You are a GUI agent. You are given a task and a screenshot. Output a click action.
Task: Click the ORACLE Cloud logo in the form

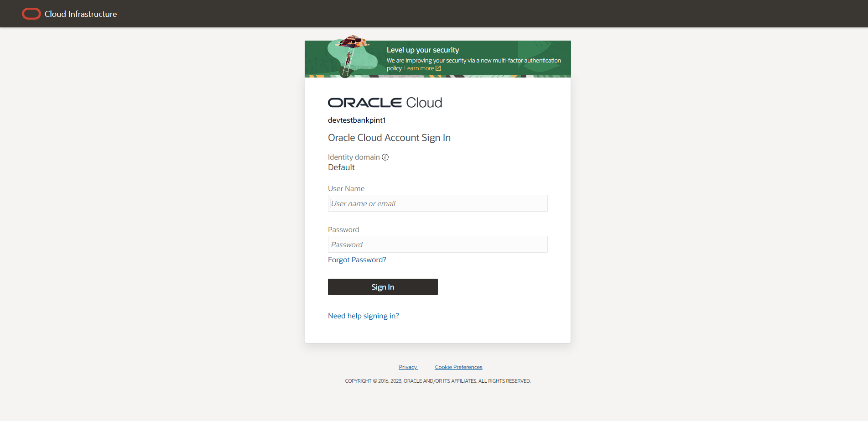385,103
